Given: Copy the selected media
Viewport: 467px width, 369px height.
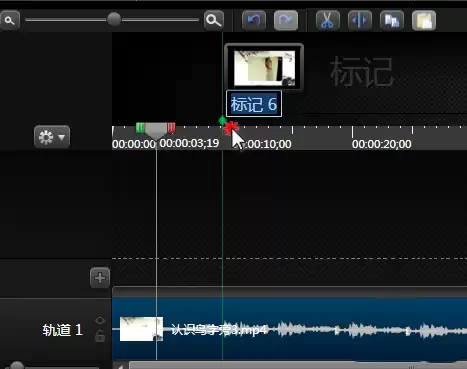Looking at the screenshot, I should pyautogui.click(x=392, y=20).
